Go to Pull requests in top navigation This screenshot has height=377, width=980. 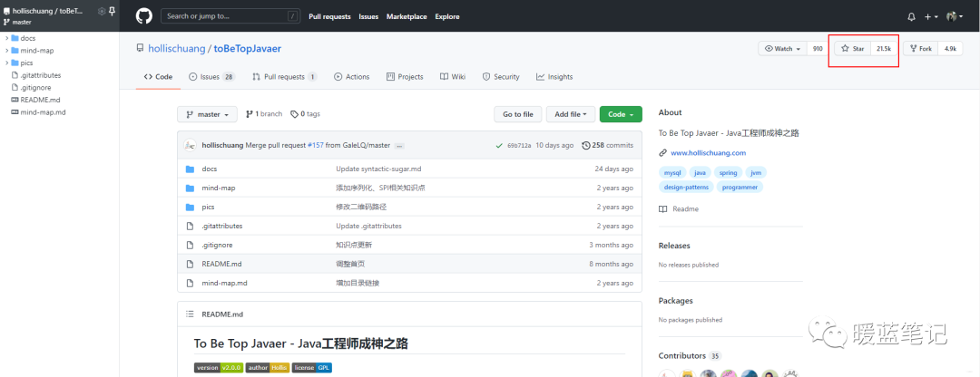click(329, 17)
